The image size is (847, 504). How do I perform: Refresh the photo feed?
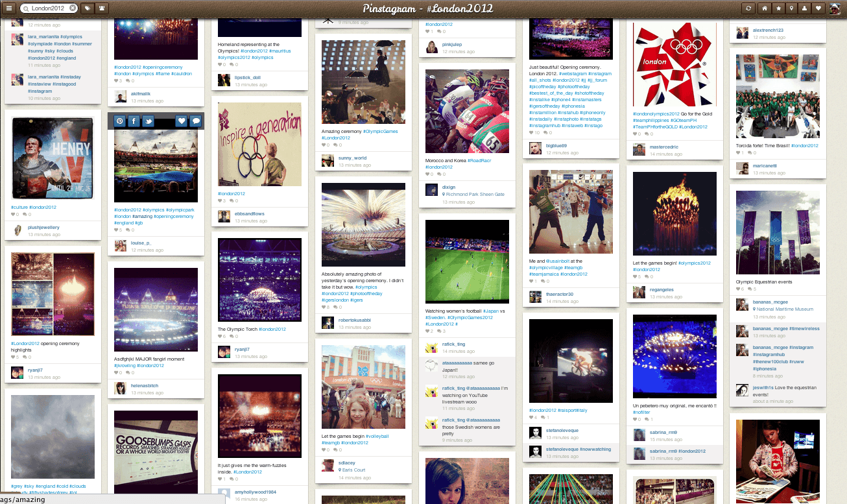[750, 8]
